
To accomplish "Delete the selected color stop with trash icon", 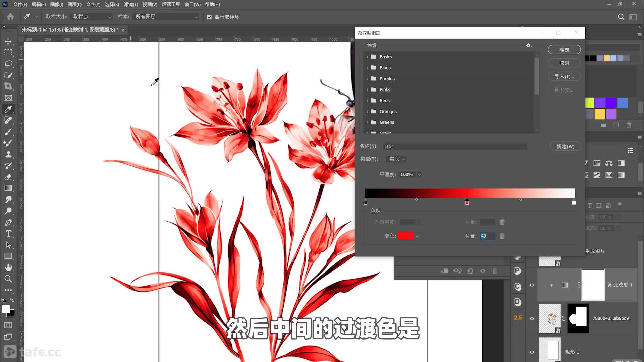I will [x=502, y=236].
